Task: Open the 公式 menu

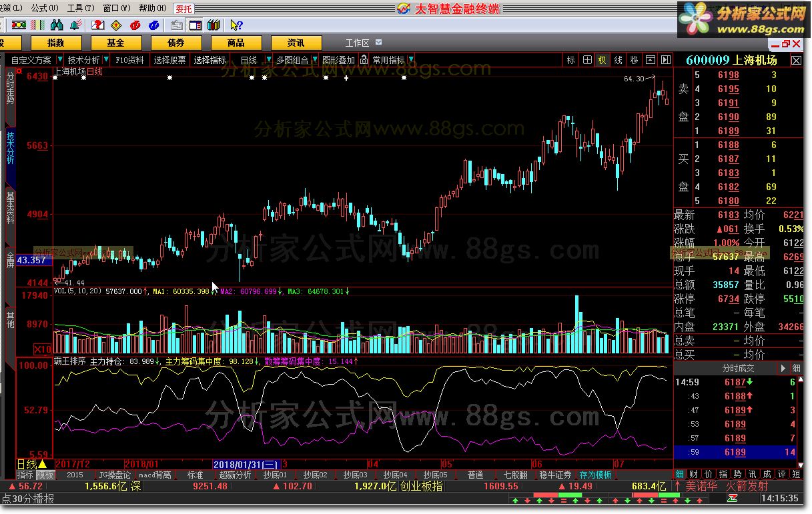Action: coord(44,8)
